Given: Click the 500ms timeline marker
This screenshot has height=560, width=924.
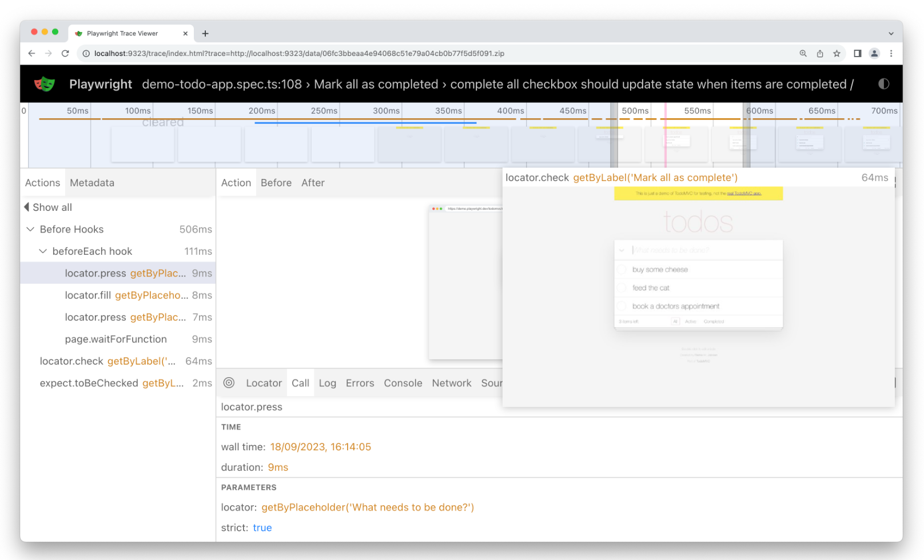Looking at the screenshot, I should click(635, 110).
